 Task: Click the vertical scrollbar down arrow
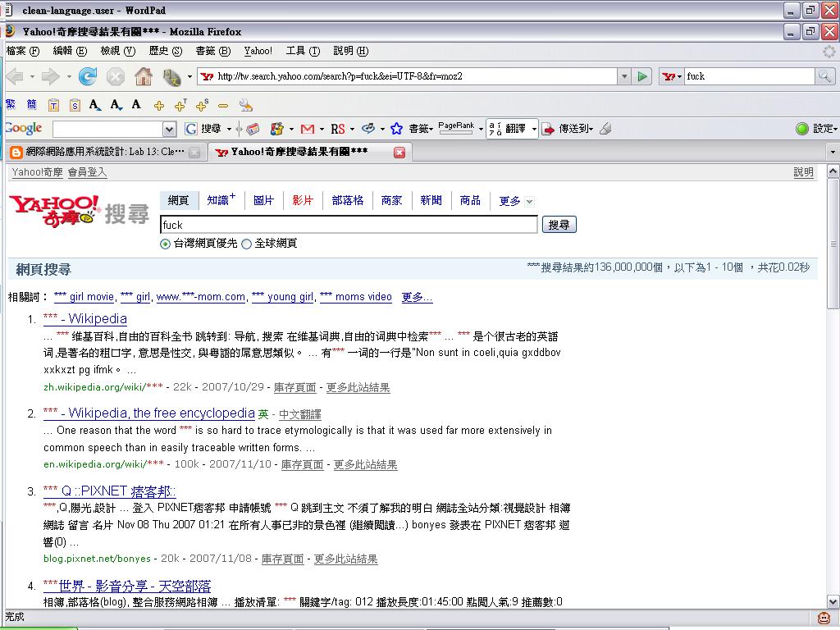(x=833, y=601)
